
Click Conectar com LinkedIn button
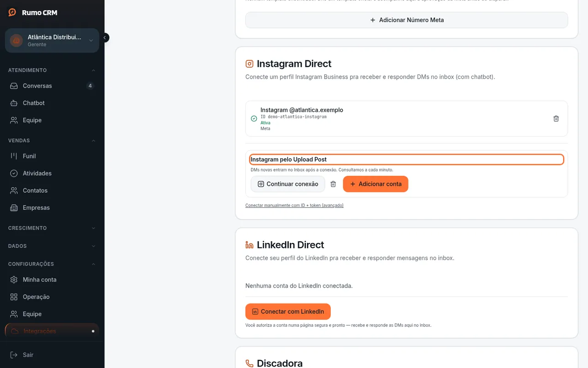coord(288,311)
